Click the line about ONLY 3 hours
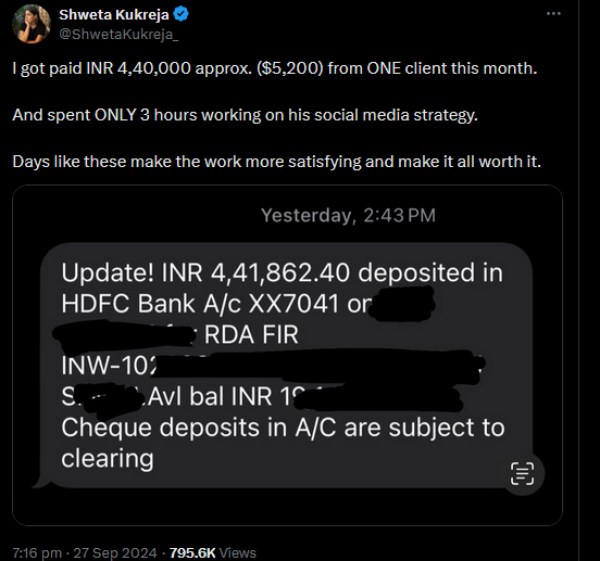600x561 pixels. point(245,115)
